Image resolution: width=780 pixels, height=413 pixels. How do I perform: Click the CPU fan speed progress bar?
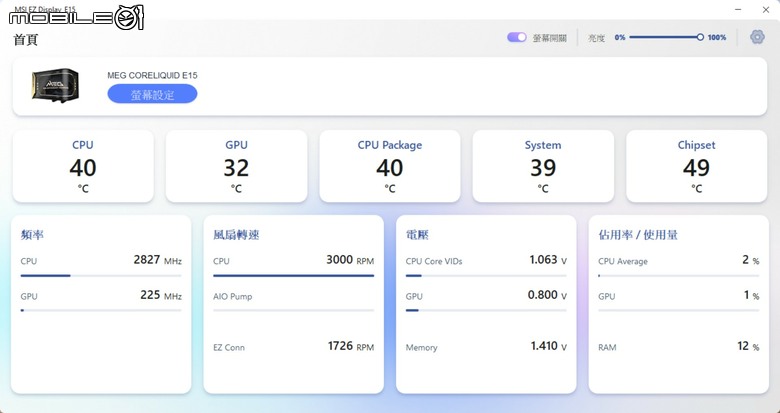tap(293, 275)
